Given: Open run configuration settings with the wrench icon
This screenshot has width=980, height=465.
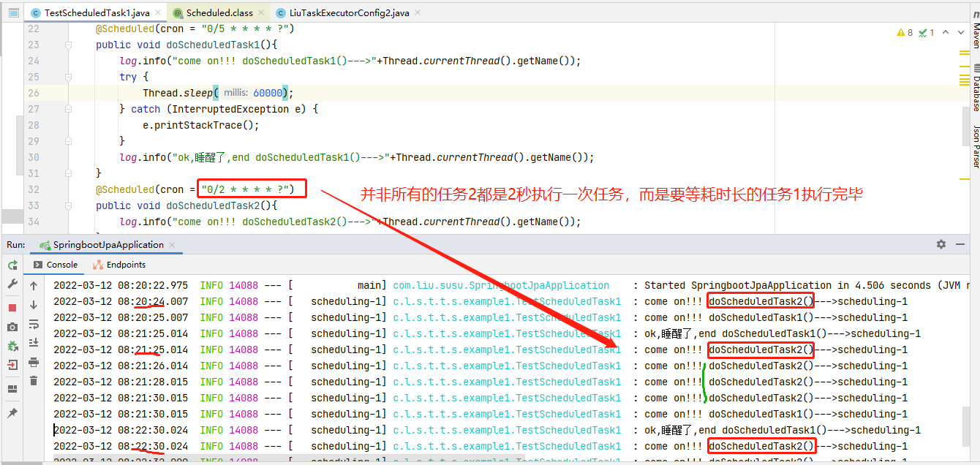Looking at the screenshot, I should [x=12, y=284].
